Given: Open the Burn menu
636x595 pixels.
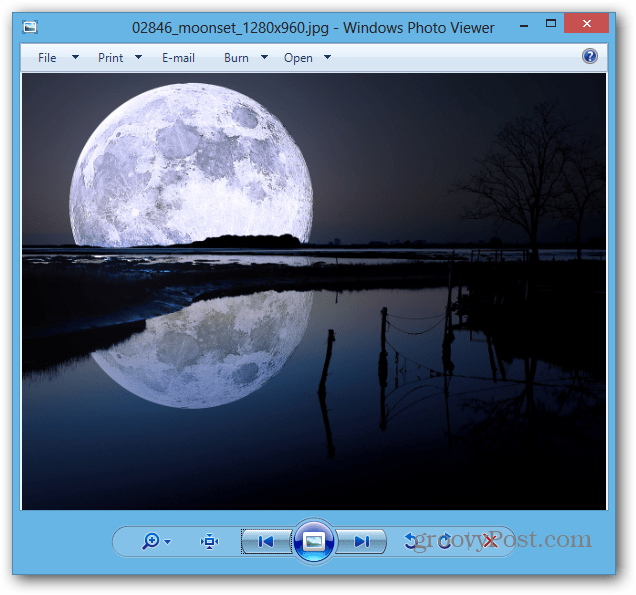Looking at the screenshot, I should pyautogui.click(x=236, y=58).
